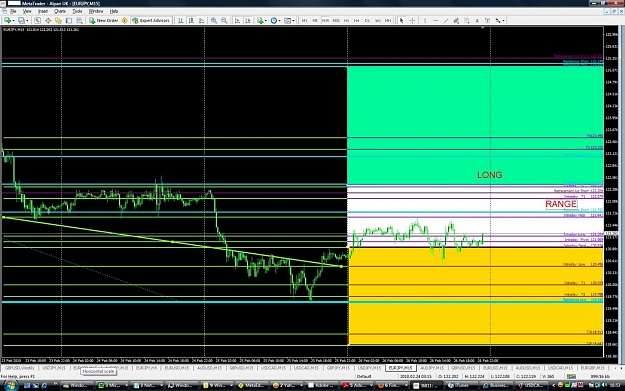This screenshot has width=625, height=391.
Task: Select the arrows drawing tool
Action: click(x=498, y=20)
